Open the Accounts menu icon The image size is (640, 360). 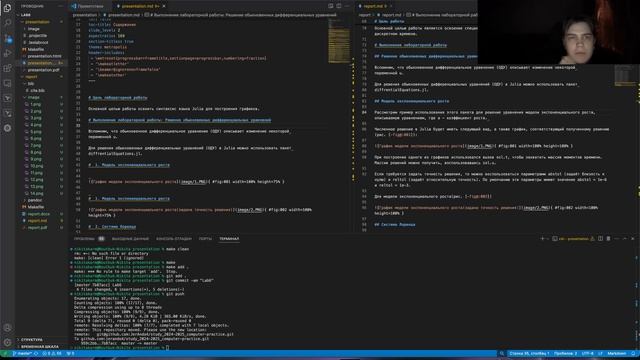pyautogui.click(x=7, y=327)
